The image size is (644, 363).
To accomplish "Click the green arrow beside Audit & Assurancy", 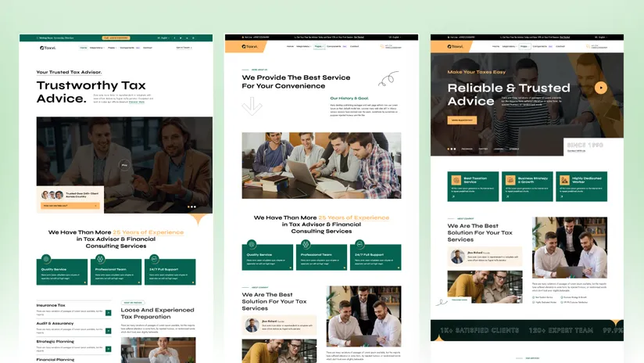I will 108,331.
